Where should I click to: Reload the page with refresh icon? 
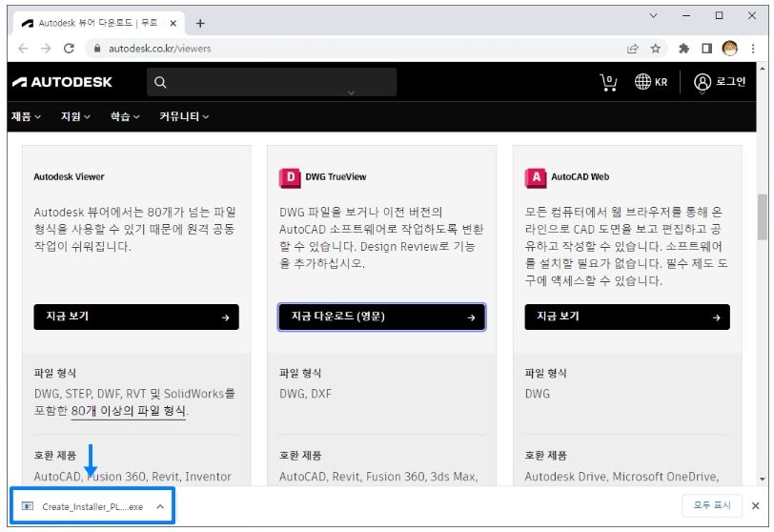click(x=69, y=49)
